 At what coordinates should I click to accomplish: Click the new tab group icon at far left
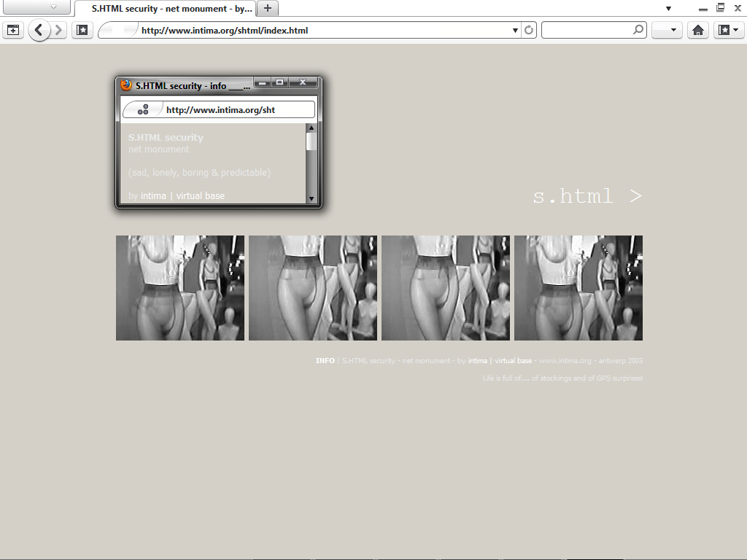12,31
